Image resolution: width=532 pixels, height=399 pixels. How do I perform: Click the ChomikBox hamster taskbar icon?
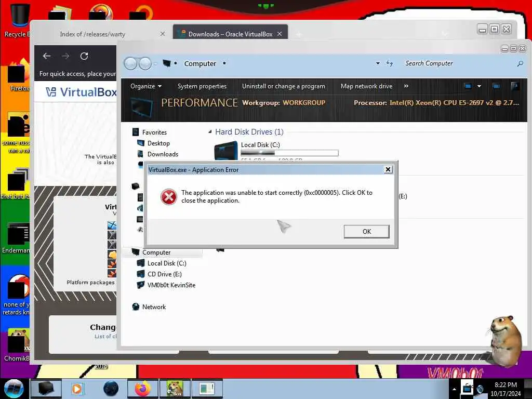175,389
